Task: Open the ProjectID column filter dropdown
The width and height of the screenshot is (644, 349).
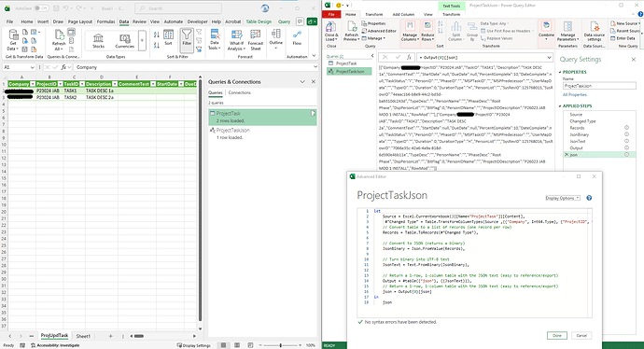Action: click(x=60, y=84)
